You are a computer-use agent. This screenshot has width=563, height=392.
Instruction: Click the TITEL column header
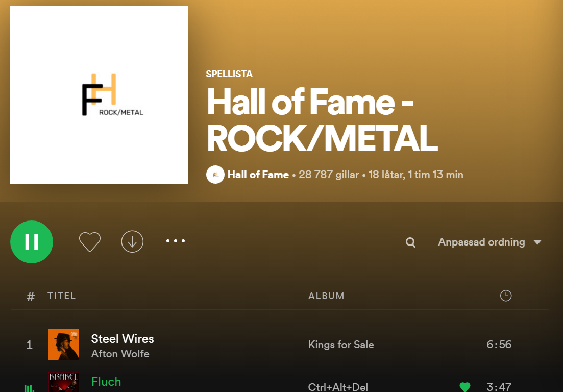[x=62, y=296]
